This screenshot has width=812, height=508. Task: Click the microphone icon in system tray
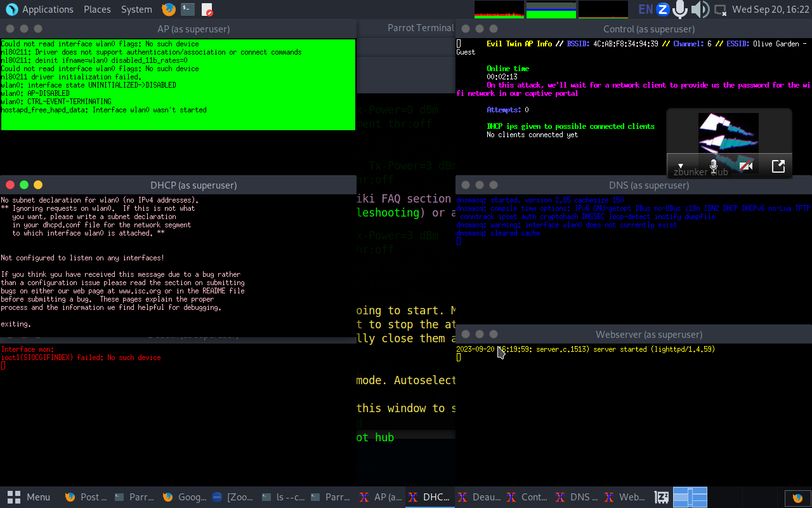pyautogui.click(x=681, y=10)
